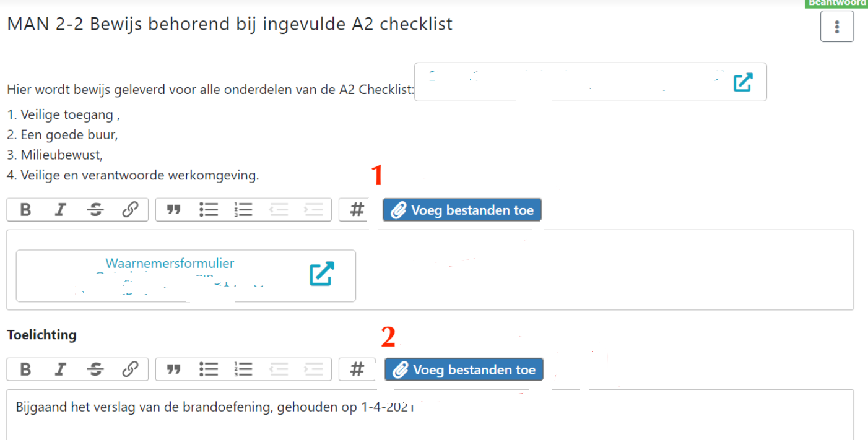Click hashtag icon in upper editor toolbar
868x440 pixels.
click(357, 210)
